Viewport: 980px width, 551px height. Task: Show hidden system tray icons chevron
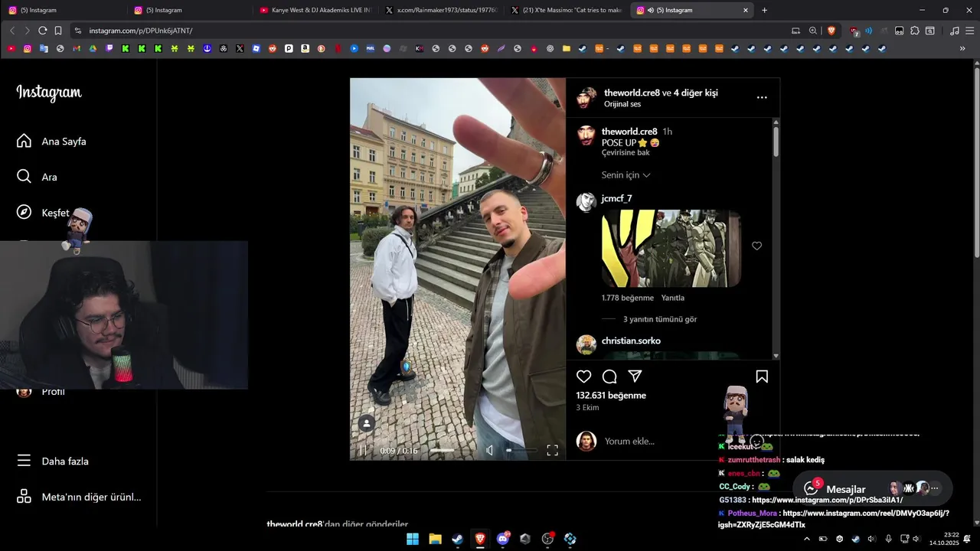pos(806,539)
